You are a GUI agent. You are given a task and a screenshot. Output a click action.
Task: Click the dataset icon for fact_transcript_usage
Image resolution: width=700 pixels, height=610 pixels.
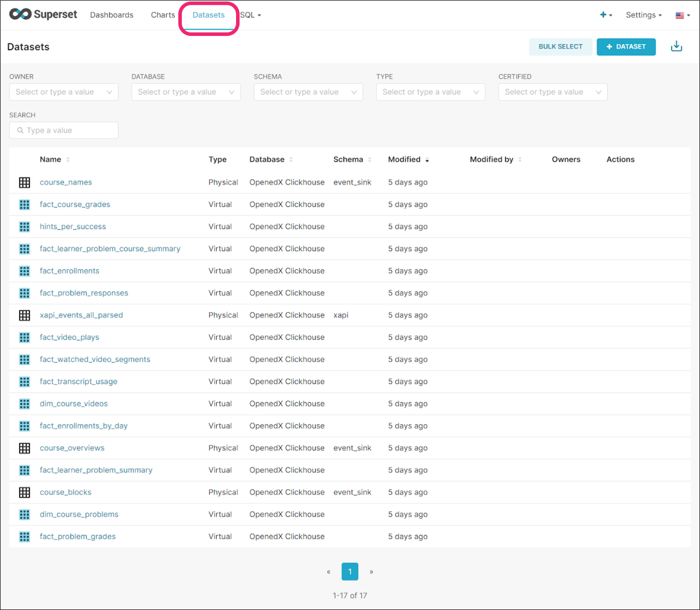point(24,382)
